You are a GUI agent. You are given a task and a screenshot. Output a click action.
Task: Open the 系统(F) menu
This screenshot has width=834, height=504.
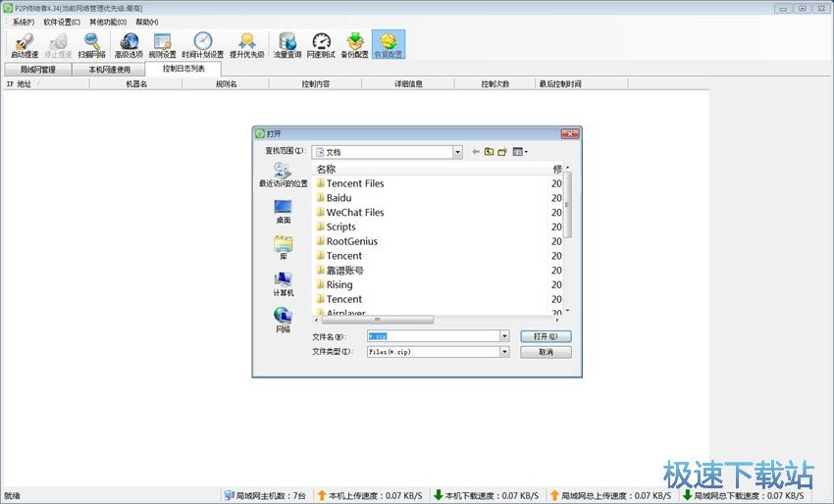(x=24, y=23)
